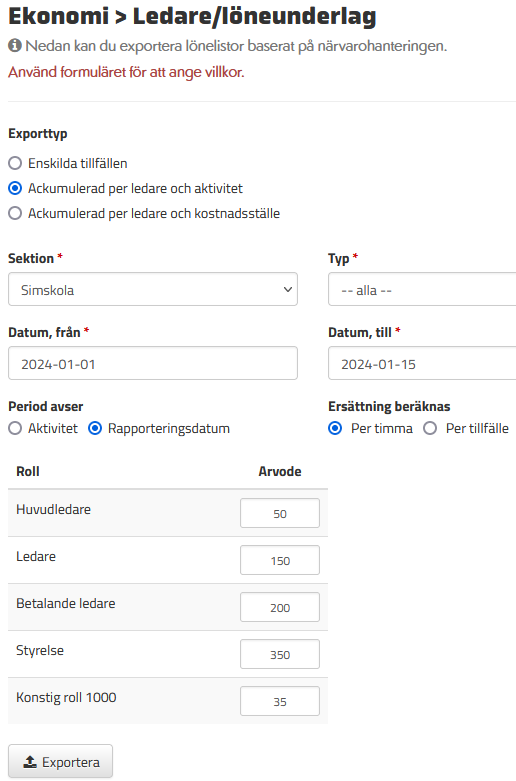
Task: Select Aktivitet under Period avser
Action: pyautogui.click(x=15, y=428)
